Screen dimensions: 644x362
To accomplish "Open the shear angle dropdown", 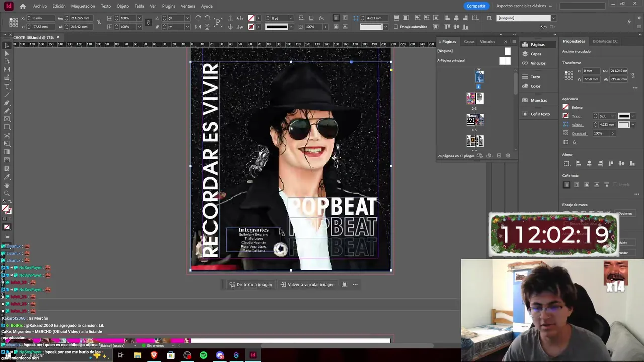I will (187, 27).
